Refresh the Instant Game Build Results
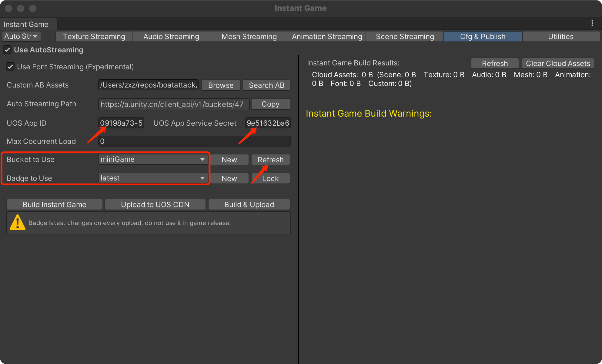 pyautogui.click(x=495, y=63)
